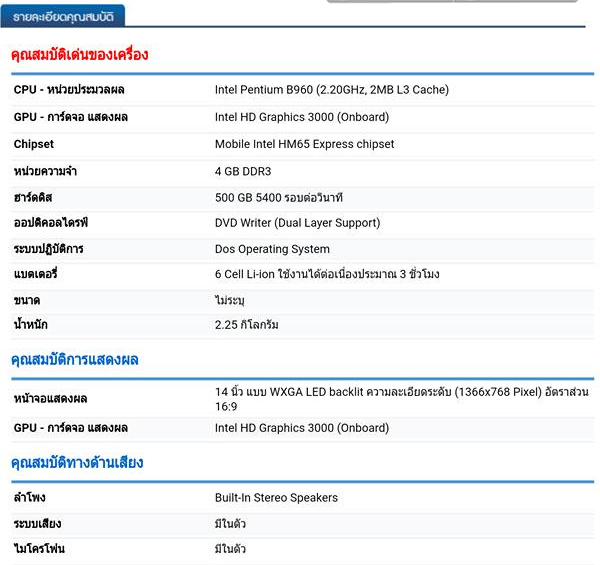Click the หน้าจอแสดงผล label
The height and width of the screenshot is (565, 600).
point(51,399)
